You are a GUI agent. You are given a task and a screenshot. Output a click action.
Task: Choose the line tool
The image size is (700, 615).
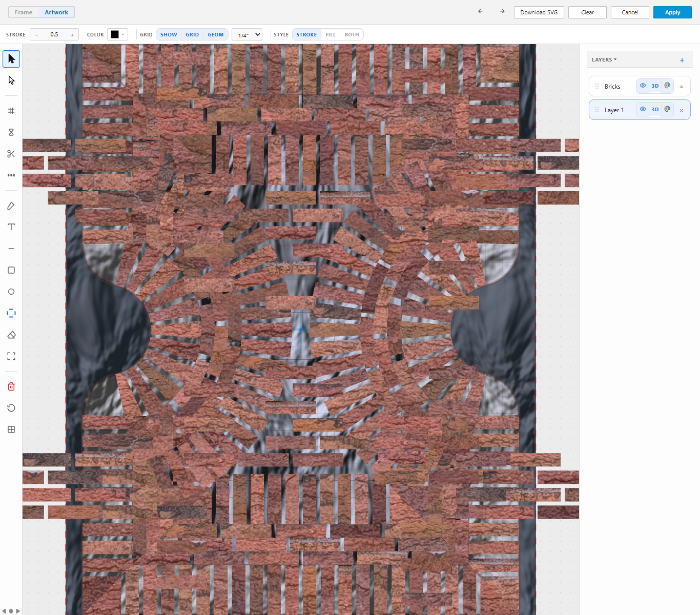[x=11, y=249]
